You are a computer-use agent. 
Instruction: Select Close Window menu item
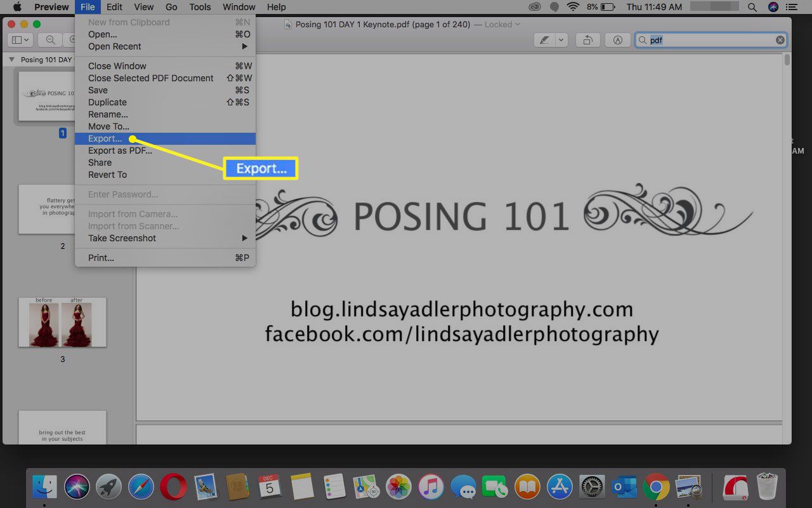pos(165,66)
